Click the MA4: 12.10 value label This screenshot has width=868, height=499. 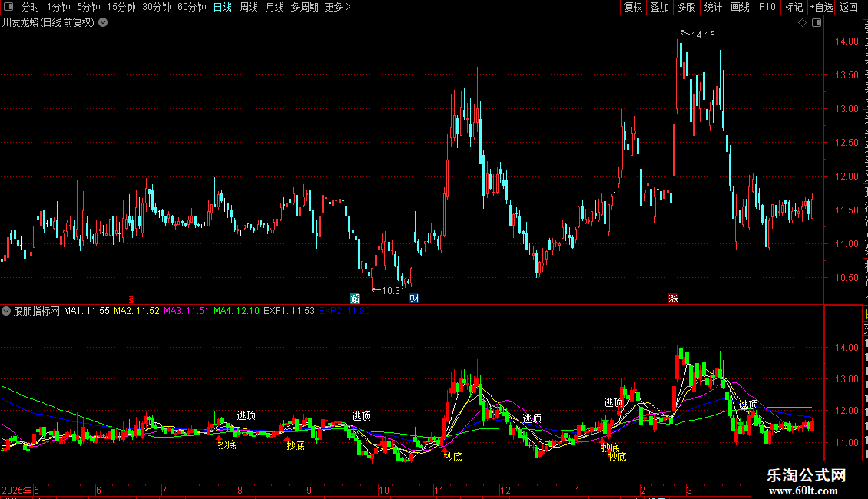point(237,311)
